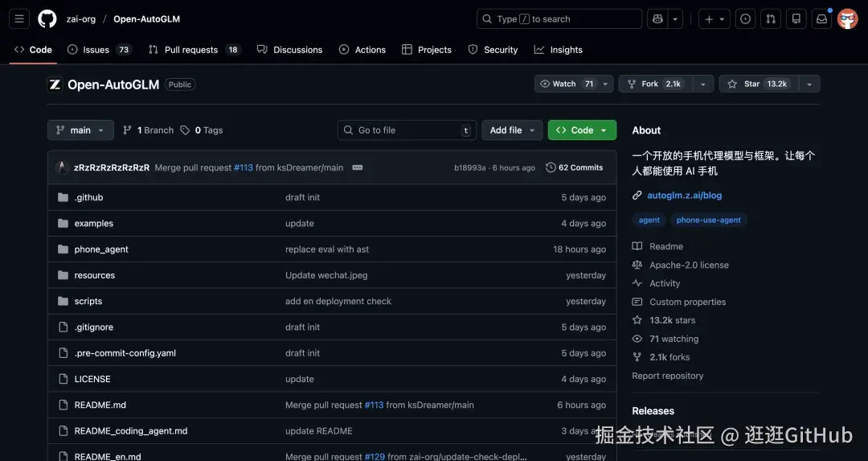Image resolution: width=868 pixels, height=461 pixels.
Task: Open the Copilot dropdown arrow in header
Action: (x=675, y=19)
